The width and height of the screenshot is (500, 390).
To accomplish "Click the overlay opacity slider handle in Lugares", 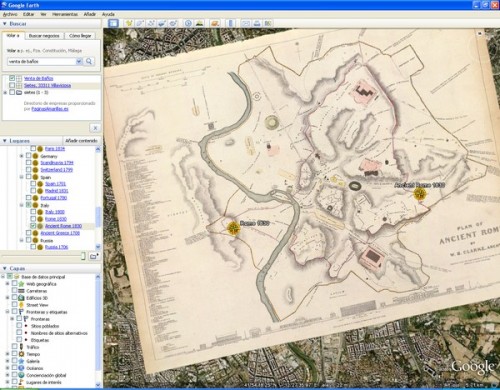I will point(83,256).
